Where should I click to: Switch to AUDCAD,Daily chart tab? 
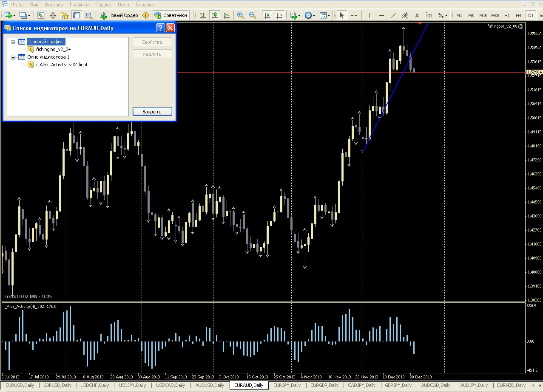click(436, 385)
